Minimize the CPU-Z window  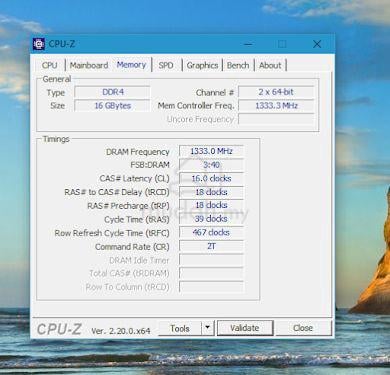click(248, 44)
